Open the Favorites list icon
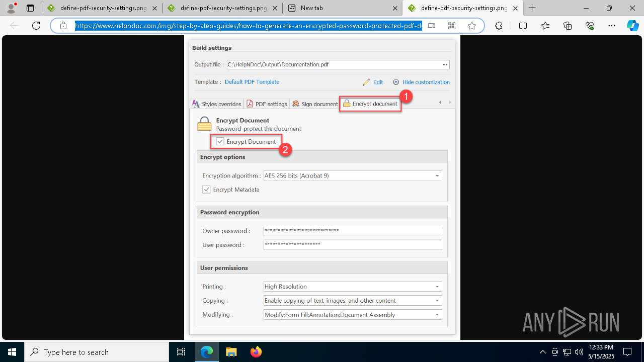 pyautogui.click(x=545, y=26)
